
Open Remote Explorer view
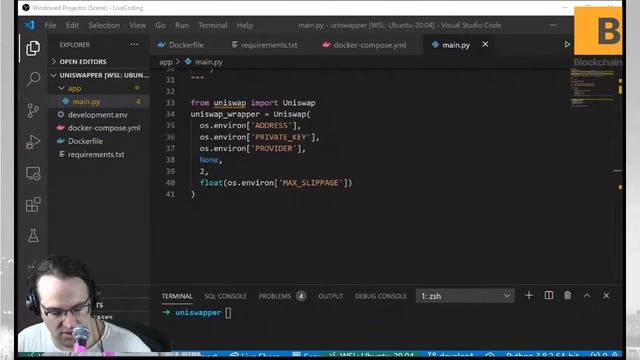[33, 173]
